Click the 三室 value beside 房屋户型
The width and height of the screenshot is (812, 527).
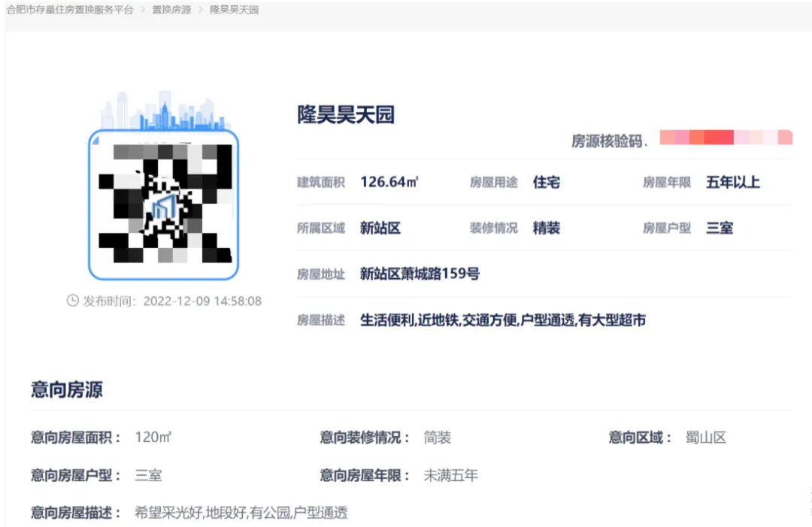(720, 228)
